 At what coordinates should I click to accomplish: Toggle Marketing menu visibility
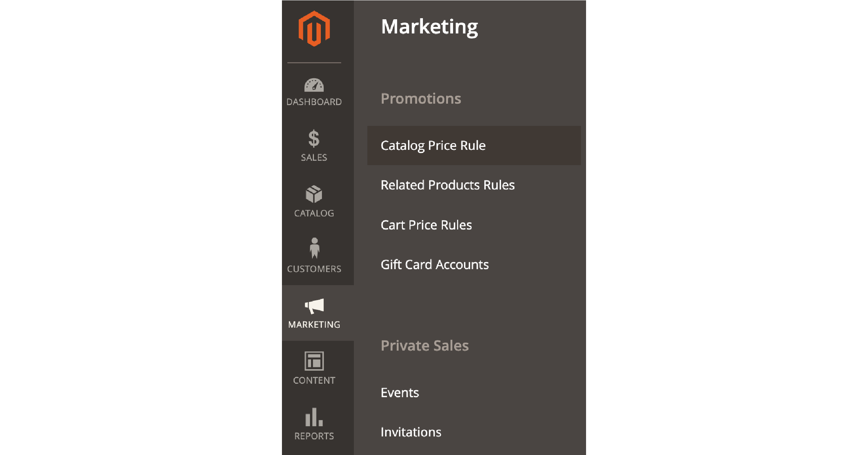(x=315, y=312)
